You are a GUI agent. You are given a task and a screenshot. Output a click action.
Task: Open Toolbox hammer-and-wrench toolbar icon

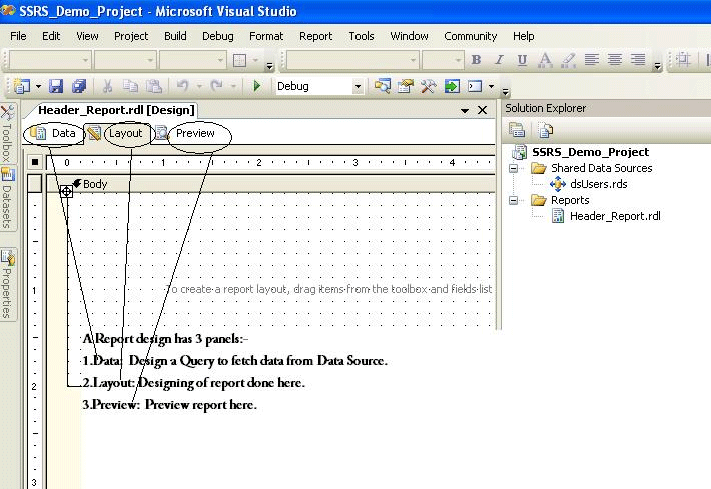[x=429, y=86]
